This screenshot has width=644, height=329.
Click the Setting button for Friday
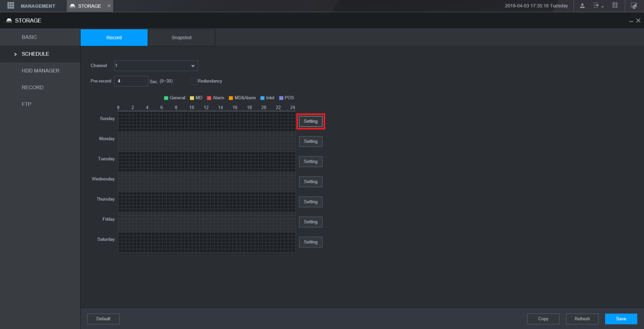pos(311,222)
